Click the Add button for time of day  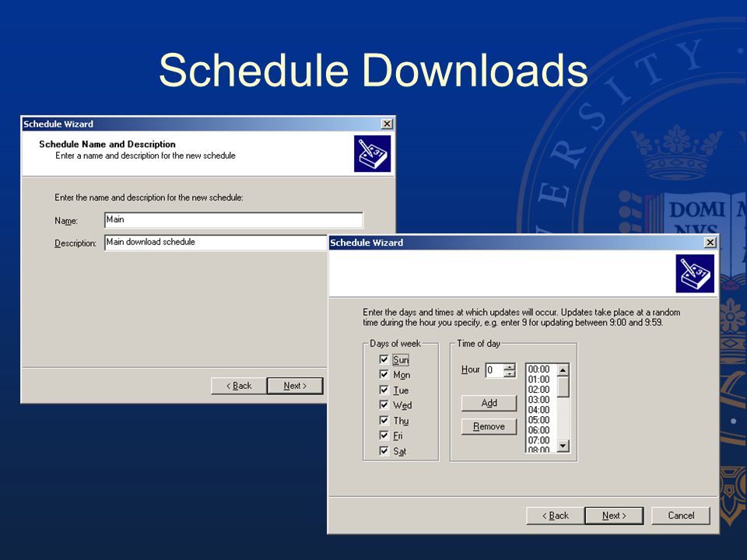(489, 403)
